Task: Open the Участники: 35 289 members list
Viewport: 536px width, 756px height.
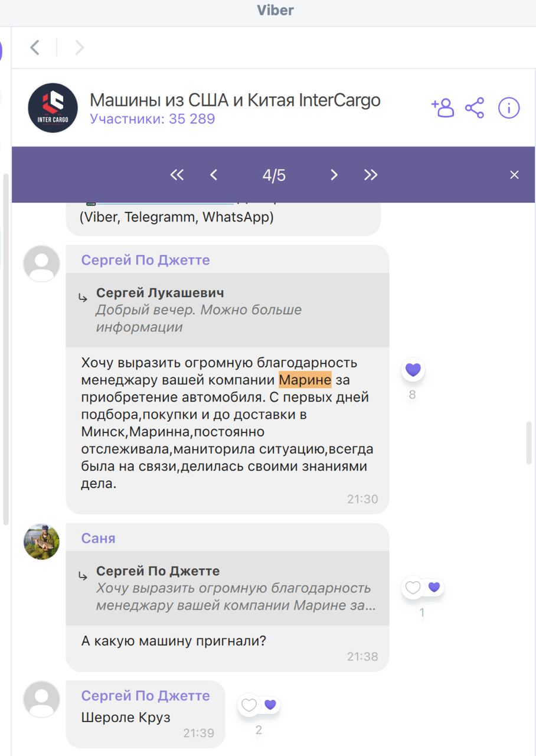Action: click(x=152, y=119)
